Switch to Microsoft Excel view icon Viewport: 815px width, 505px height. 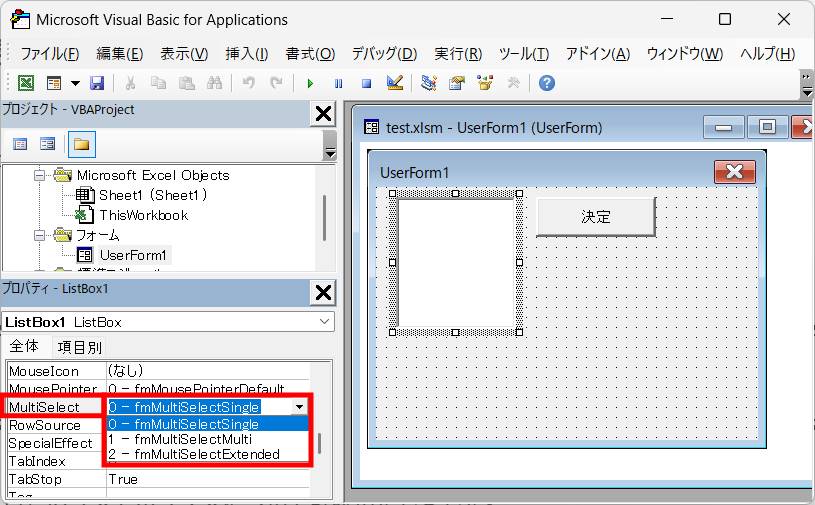pos(26,83)
